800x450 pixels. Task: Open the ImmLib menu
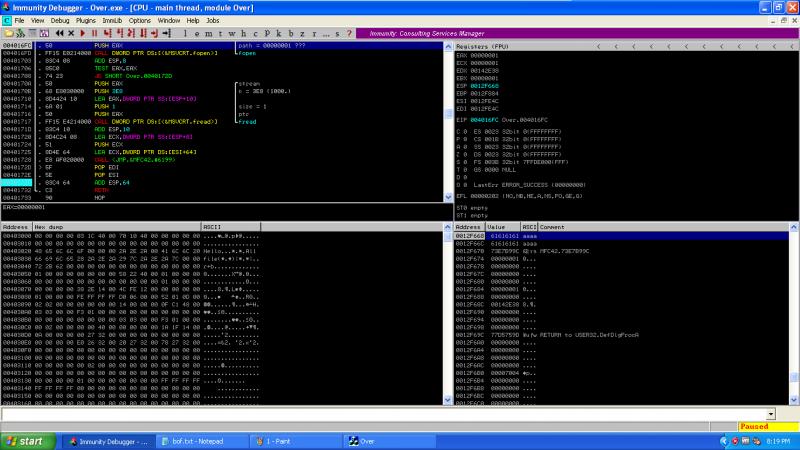(x=112, y=20)
